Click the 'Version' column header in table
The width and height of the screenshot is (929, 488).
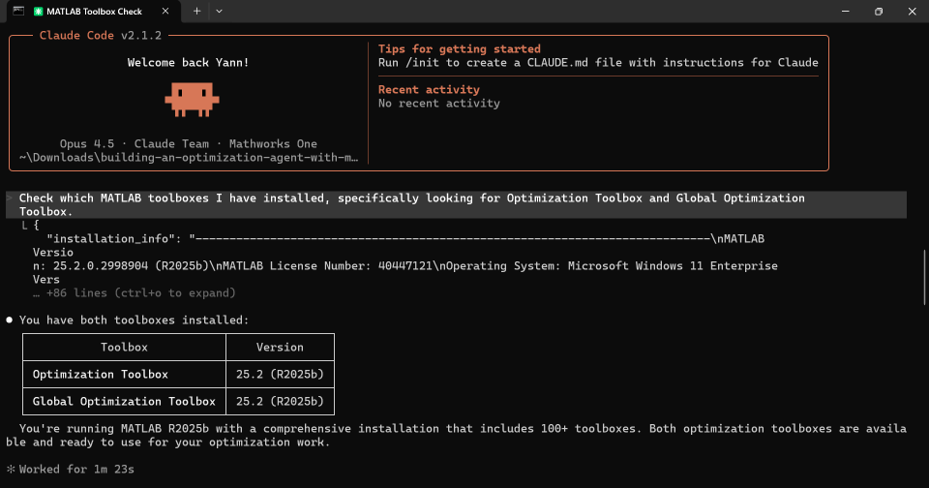(280, 347)
